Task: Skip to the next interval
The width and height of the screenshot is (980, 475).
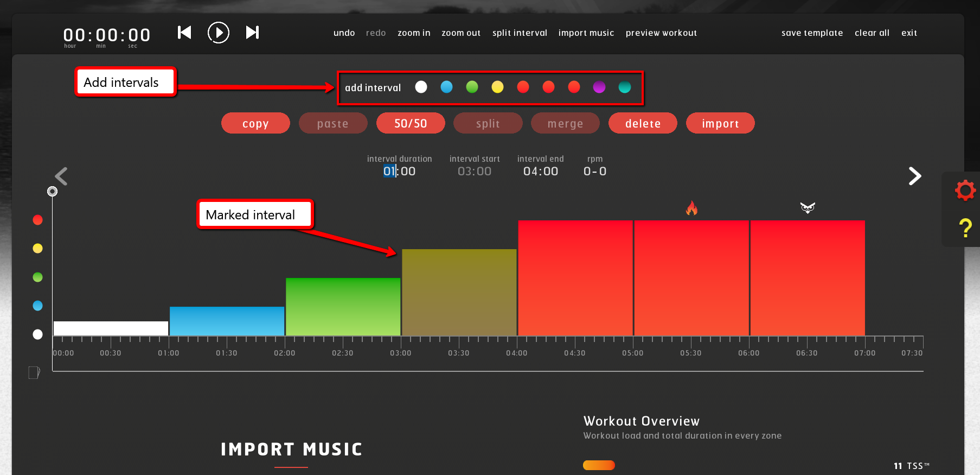Action: click(x=252, y=33)
